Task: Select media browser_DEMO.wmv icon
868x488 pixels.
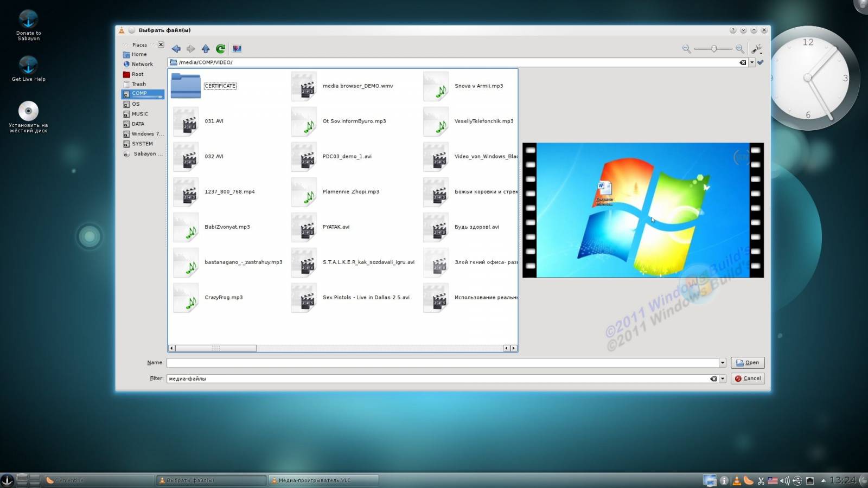Action: click(x=304, y=86)
